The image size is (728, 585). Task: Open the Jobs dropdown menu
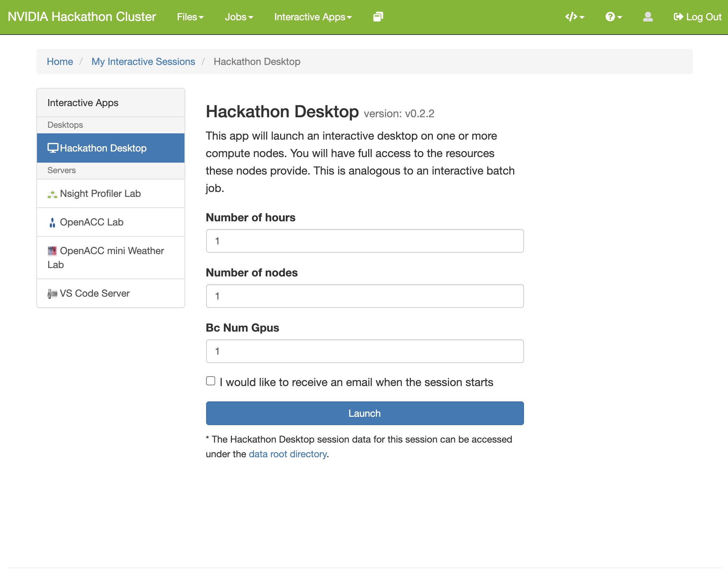coord(239,17)
